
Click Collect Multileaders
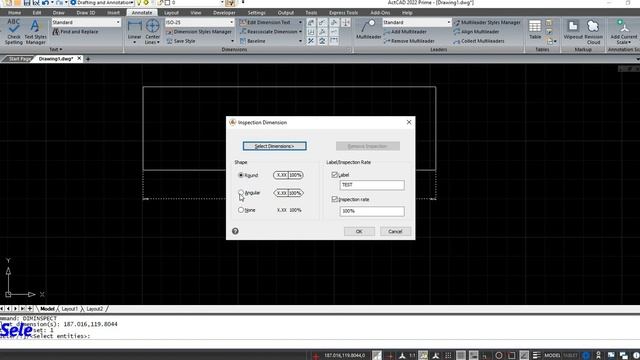478,41
